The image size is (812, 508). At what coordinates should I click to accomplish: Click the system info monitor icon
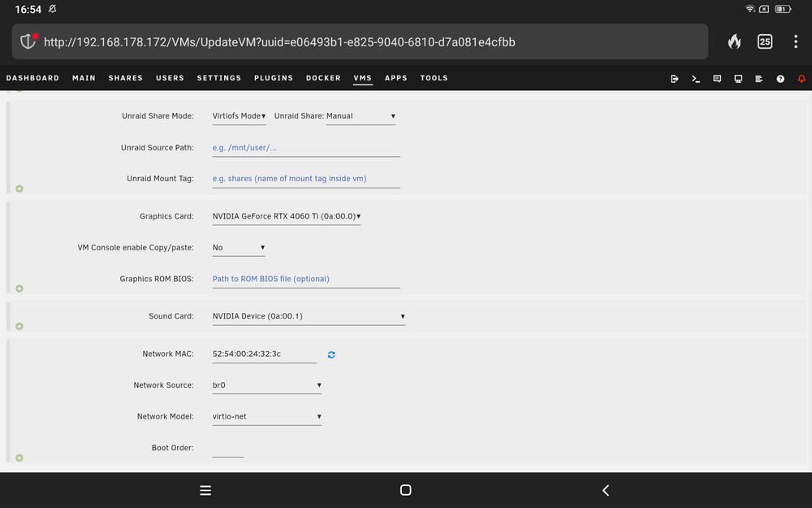click(738, 79)
